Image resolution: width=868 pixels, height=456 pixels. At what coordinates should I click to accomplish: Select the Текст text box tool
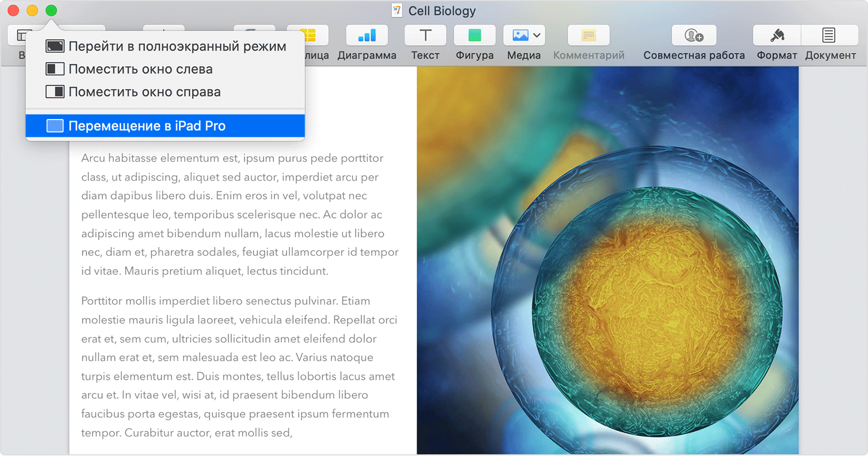425,36
